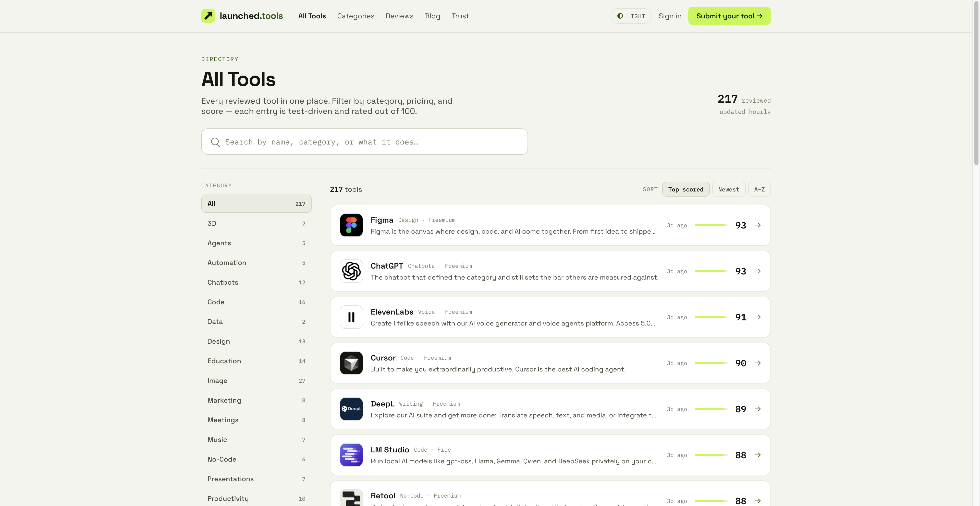
Task: Click the launched.tools arrow logo icon
Action: click(208, 16)
